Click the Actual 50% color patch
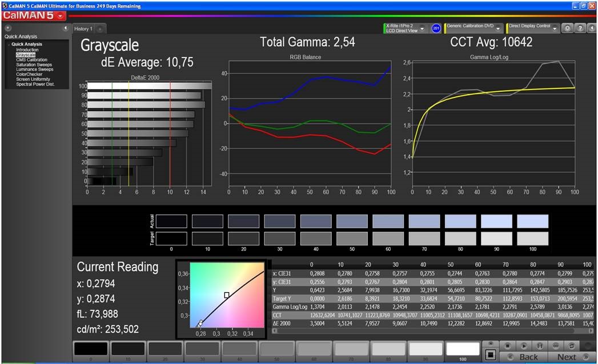Image resolution: width=598 pixels, height=364 pixels. [352, 221]
